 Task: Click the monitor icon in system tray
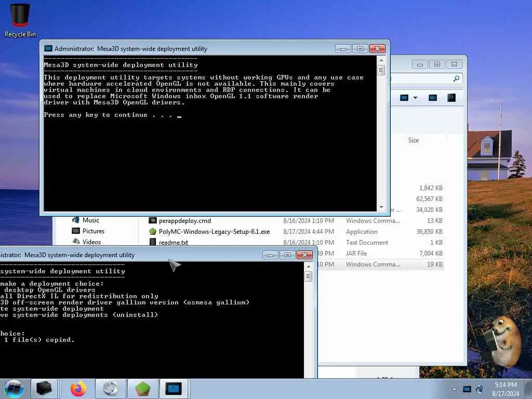point(467,389)
